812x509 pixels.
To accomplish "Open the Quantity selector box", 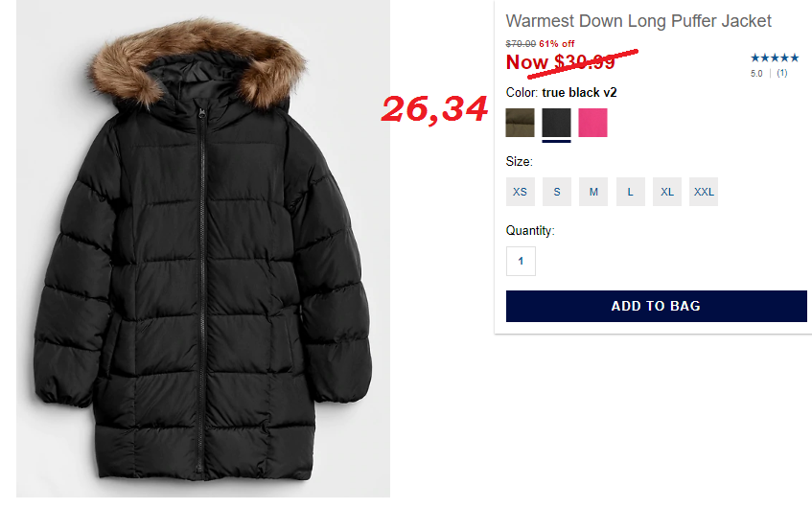I will 521,261.
